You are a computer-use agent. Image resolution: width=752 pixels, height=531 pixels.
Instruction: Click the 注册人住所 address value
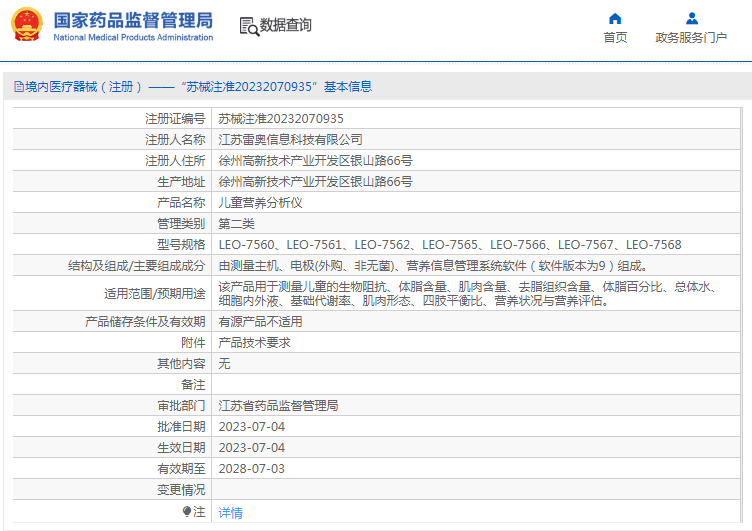tap(315, 161)
